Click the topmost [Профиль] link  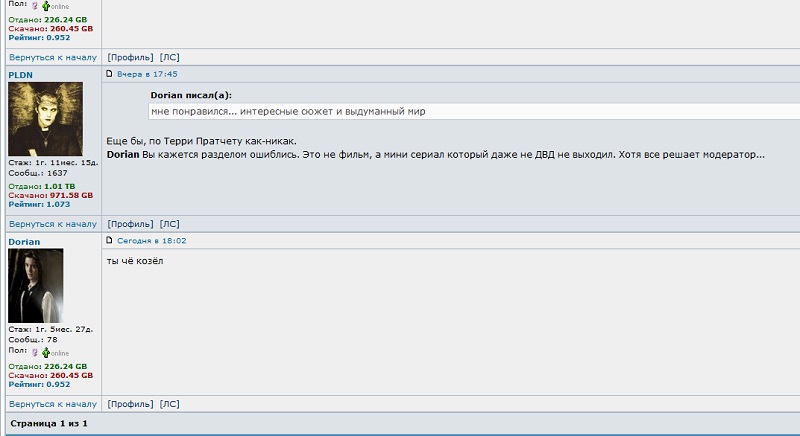tap(130, 58)
